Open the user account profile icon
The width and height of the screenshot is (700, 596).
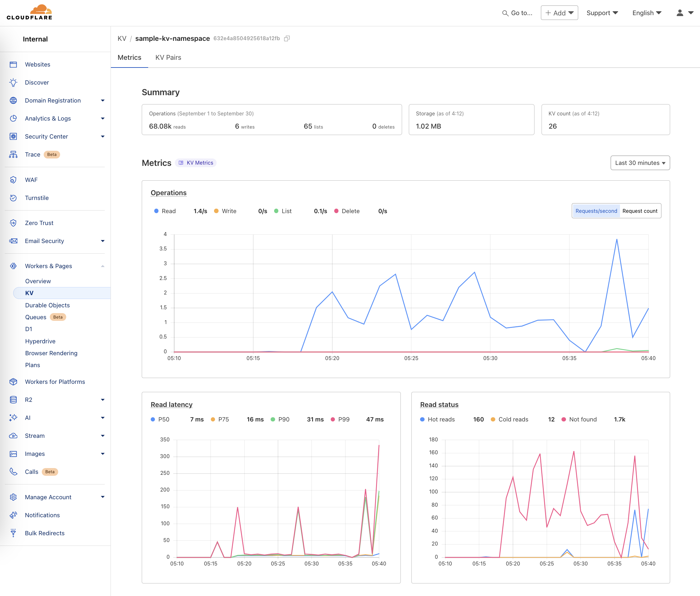click(680, 13)
